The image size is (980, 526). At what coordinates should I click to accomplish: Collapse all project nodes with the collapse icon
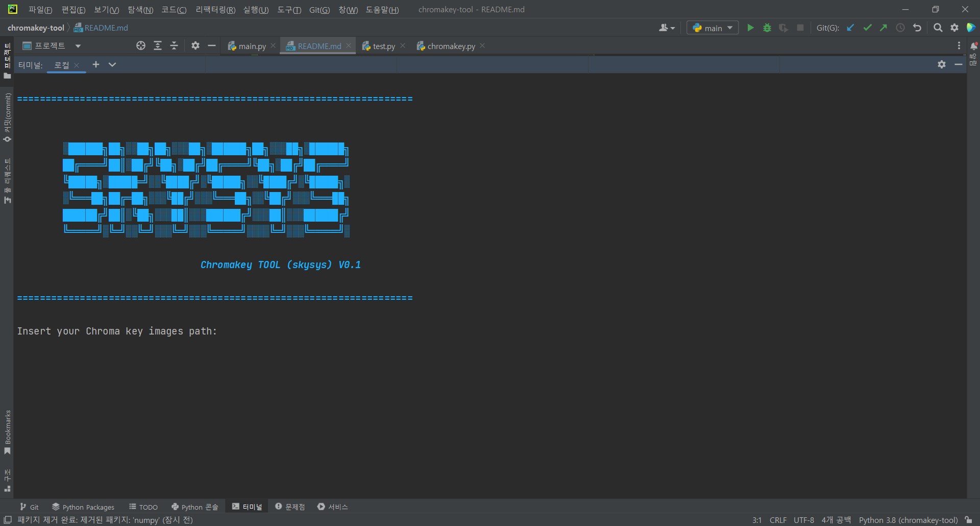174,45
